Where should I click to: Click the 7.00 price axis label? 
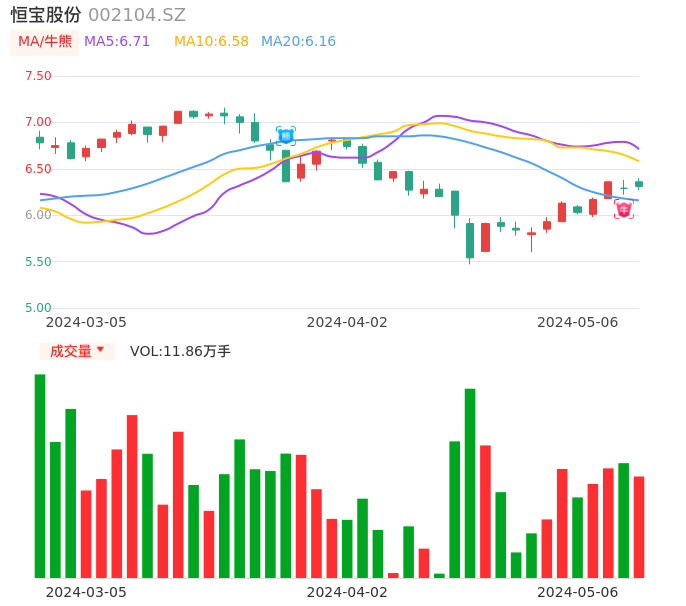38,122
